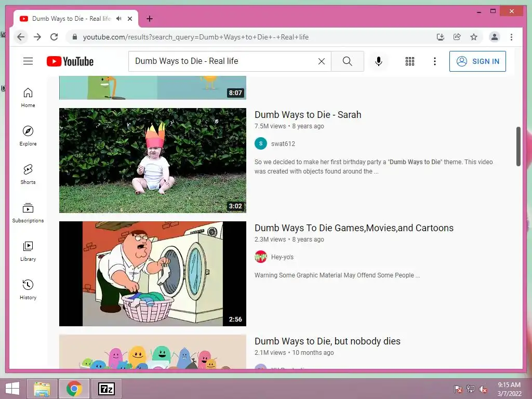Click the page vertical scrollbar thumb
Screen dimensions: 532x399
pyautogui.click(x=518, y=147)
